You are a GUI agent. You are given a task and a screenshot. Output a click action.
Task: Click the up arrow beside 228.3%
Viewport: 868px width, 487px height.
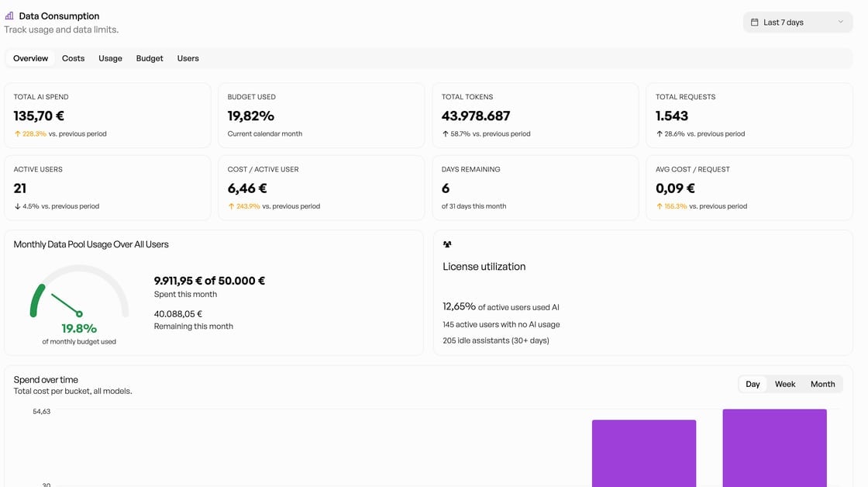(x=17, y=133)
